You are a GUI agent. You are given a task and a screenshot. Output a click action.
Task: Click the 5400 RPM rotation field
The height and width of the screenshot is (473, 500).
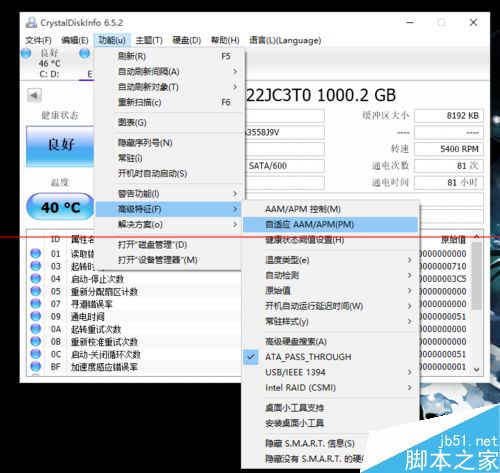tap(449, 149)
